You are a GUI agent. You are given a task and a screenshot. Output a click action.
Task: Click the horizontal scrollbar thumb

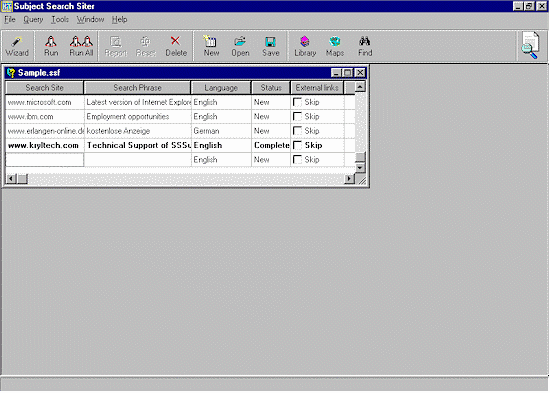[x=22, y=179]
